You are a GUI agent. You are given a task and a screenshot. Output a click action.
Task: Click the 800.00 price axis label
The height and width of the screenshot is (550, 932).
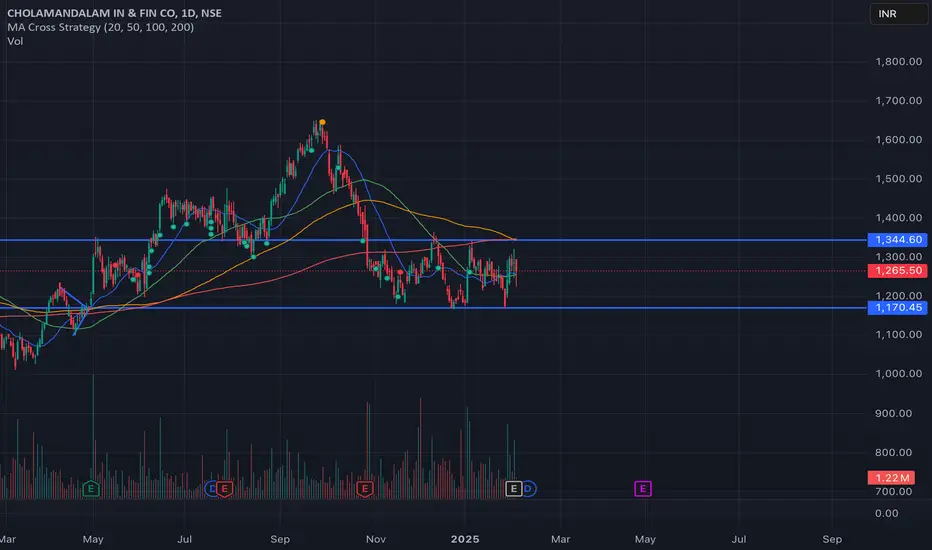pos(893,452)
